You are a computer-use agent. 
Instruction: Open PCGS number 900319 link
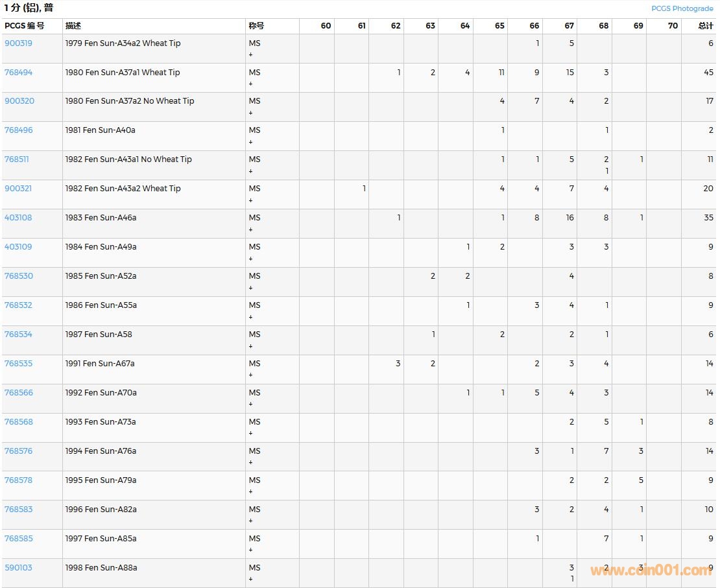pyautogui.click(x=18, y=43)
